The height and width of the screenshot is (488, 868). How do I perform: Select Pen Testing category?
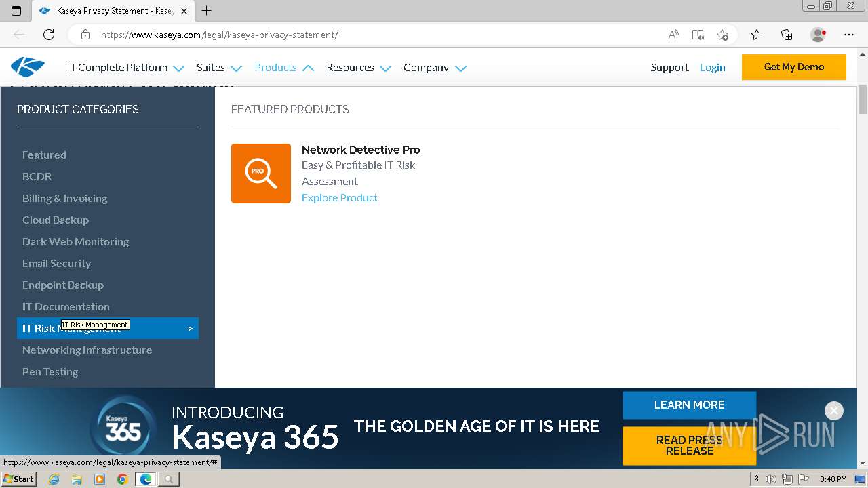50,371
